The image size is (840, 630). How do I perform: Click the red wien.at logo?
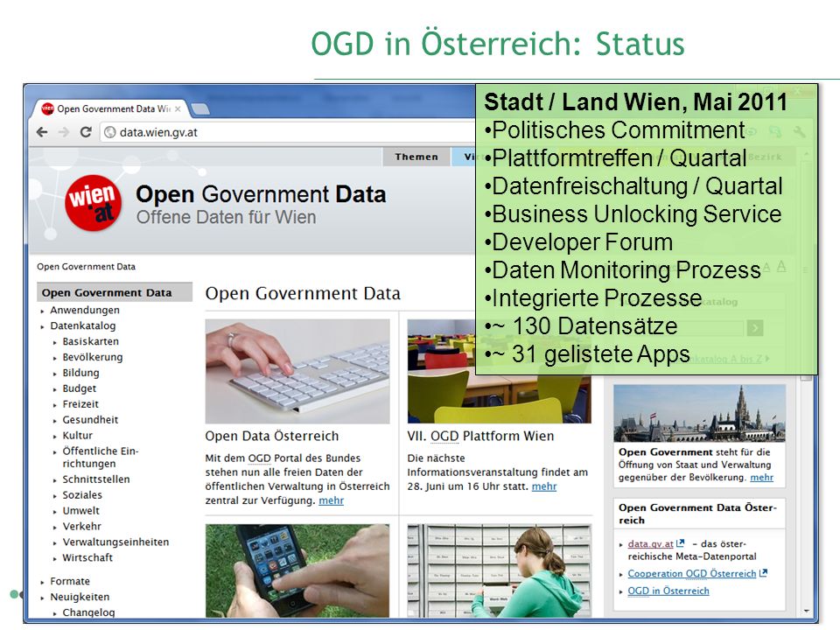94,203
